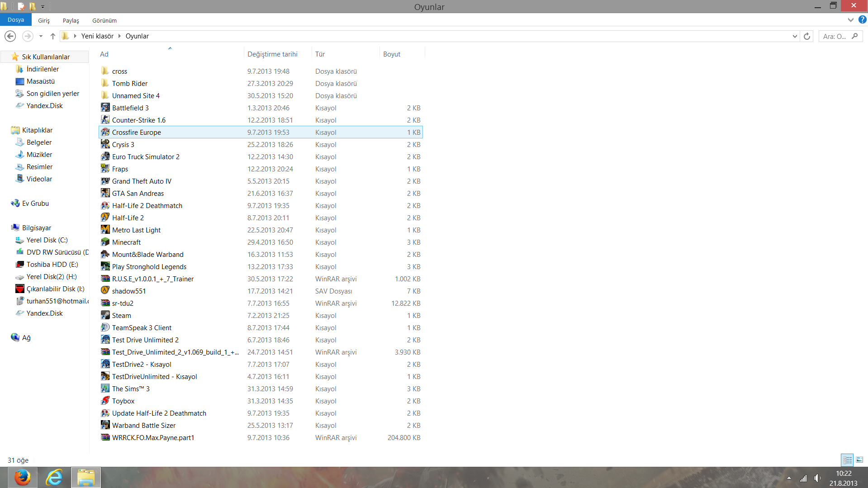Open the recent locations dropdown arrow
This screenshot has height=488, width=868.
pyautogui.click(x=41, y=36)
